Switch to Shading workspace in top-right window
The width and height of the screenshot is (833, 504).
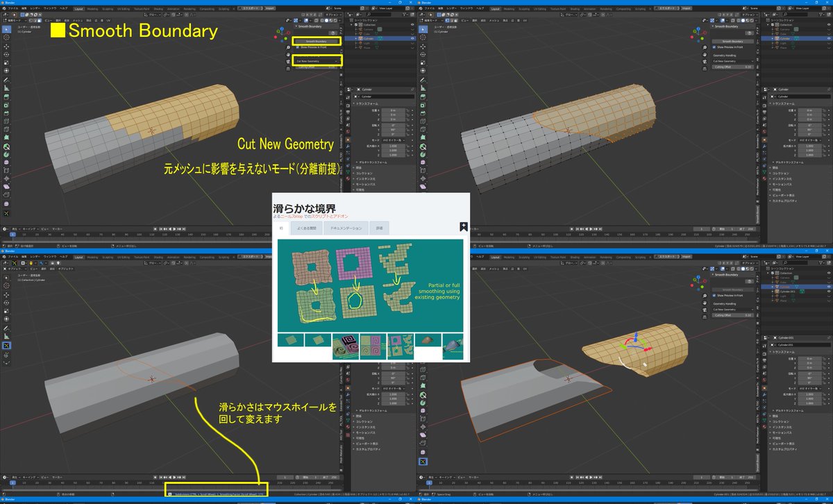(x=575, y=8)
